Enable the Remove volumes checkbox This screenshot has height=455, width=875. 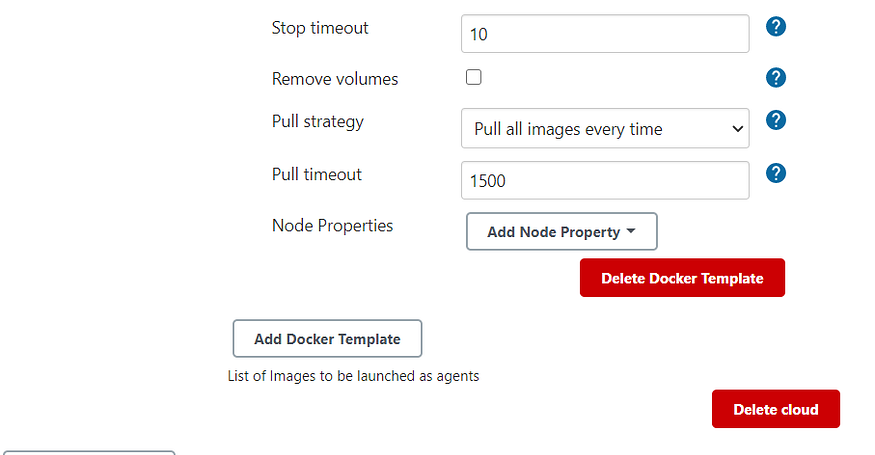tap(474, 77)
